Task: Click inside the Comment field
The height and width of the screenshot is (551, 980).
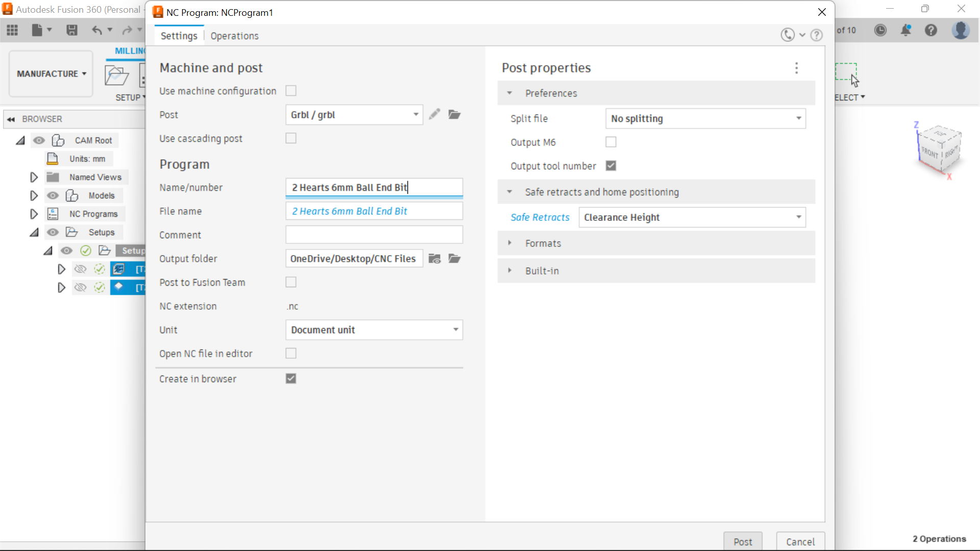Action: (374, 234)
